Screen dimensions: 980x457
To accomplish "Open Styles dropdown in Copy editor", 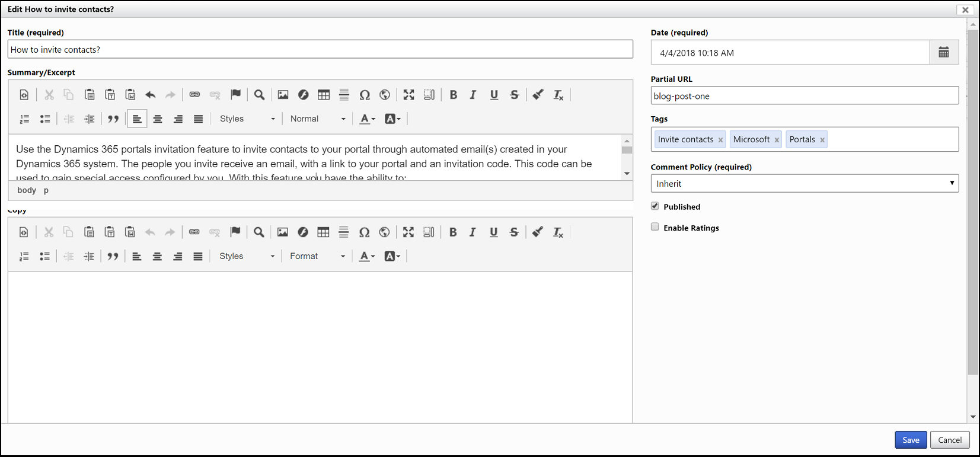I will point(247,257).
